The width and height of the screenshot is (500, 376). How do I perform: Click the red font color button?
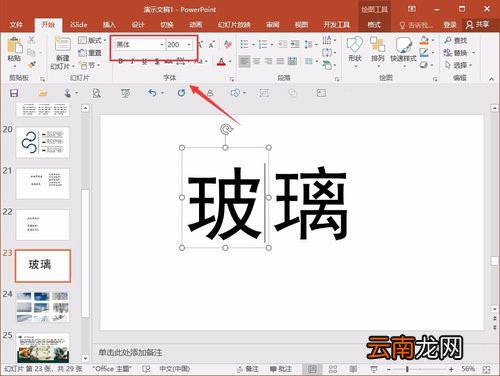221,62
